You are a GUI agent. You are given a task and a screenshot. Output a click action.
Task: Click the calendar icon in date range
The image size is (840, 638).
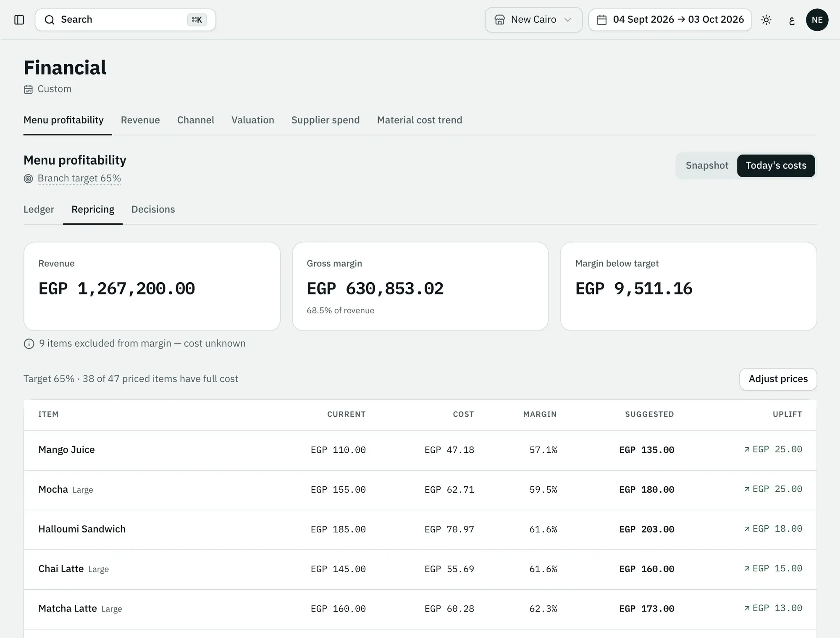[602, 20]
